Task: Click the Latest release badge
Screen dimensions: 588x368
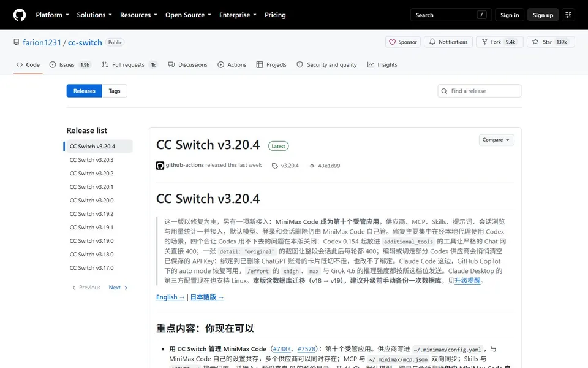Action: (x=278, y=146)
